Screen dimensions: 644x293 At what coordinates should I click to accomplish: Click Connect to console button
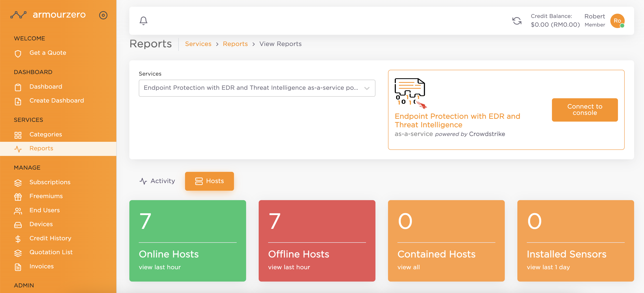pyautogui.click(x=584, y=110)
